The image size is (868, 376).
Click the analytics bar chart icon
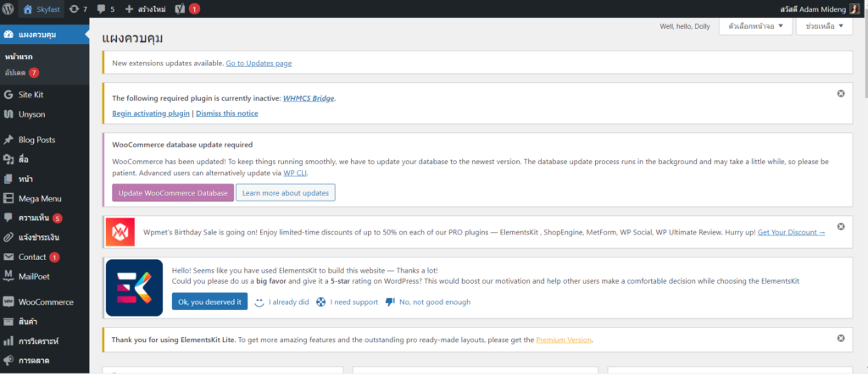(x=8, y=340)
